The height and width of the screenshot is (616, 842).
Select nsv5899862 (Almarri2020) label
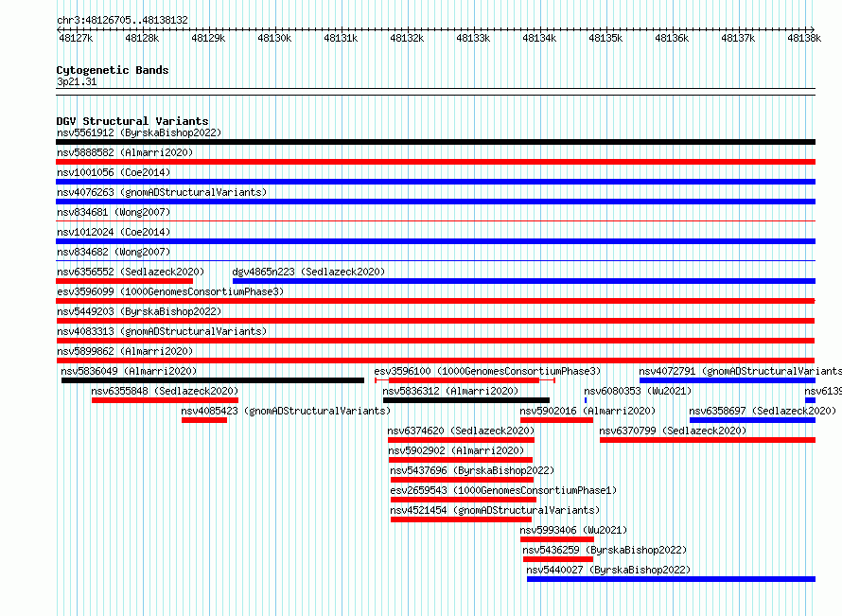pyautogui.click(x=125, y=351)
